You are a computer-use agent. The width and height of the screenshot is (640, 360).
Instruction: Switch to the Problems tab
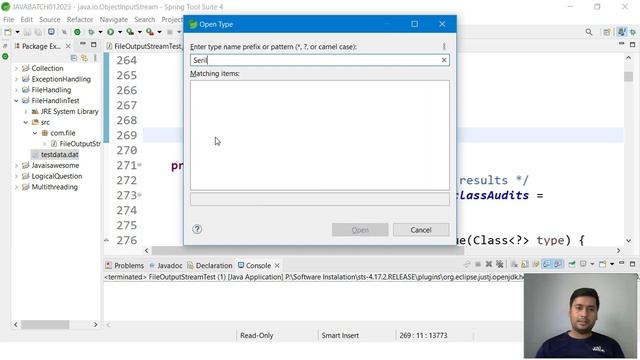(124, 265)
